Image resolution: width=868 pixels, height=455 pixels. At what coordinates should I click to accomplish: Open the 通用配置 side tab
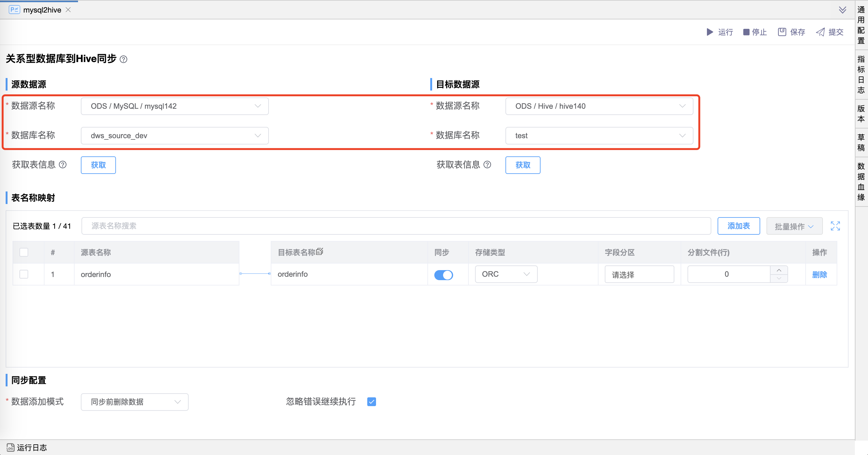point(861,25)
